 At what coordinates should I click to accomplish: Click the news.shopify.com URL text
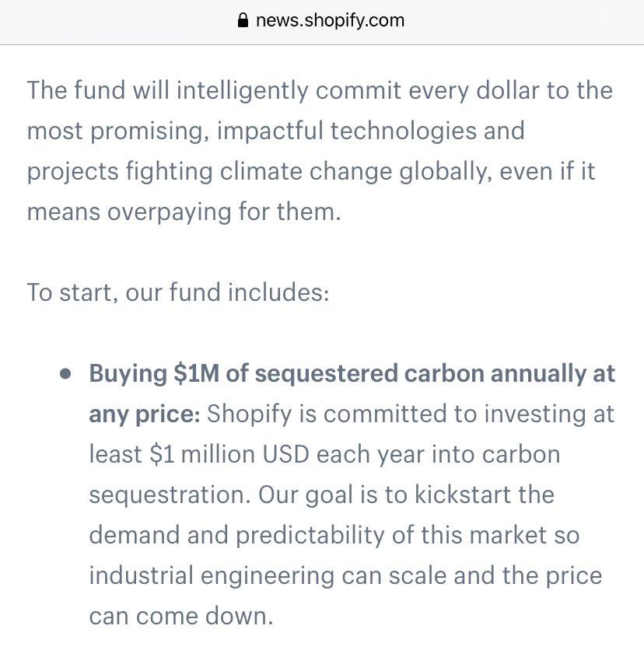pos(330,21)
